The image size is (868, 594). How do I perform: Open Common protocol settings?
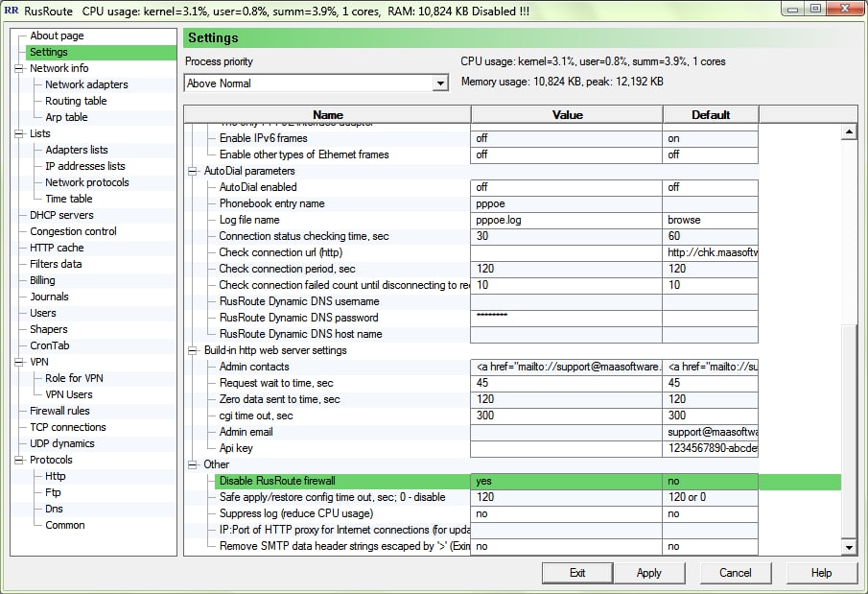tap(65, 525)
